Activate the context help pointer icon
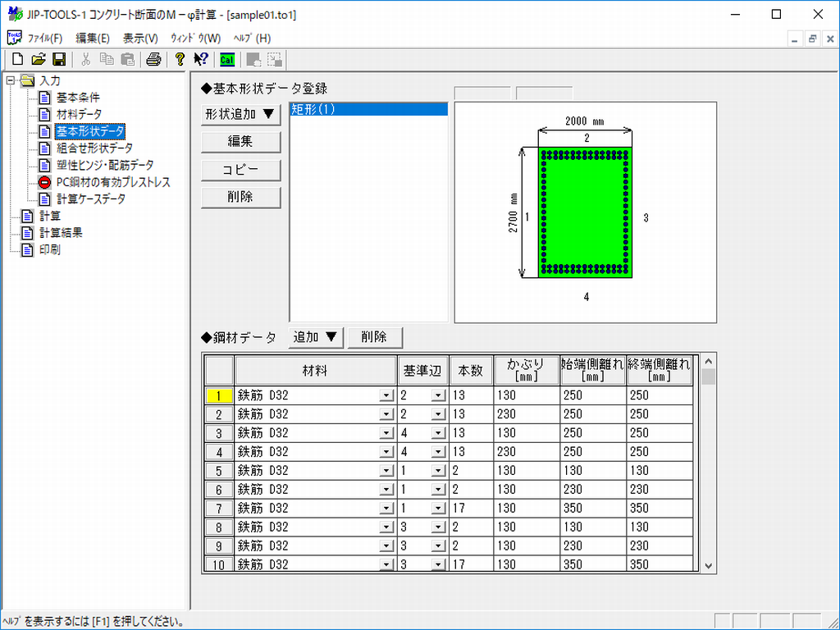 pos(200,59)
